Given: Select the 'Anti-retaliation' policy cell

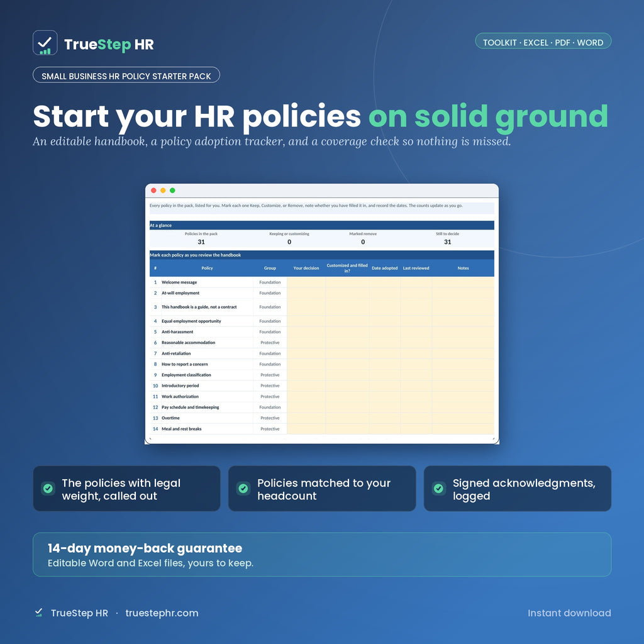Looking at the screenshot, I should [207, 353].
